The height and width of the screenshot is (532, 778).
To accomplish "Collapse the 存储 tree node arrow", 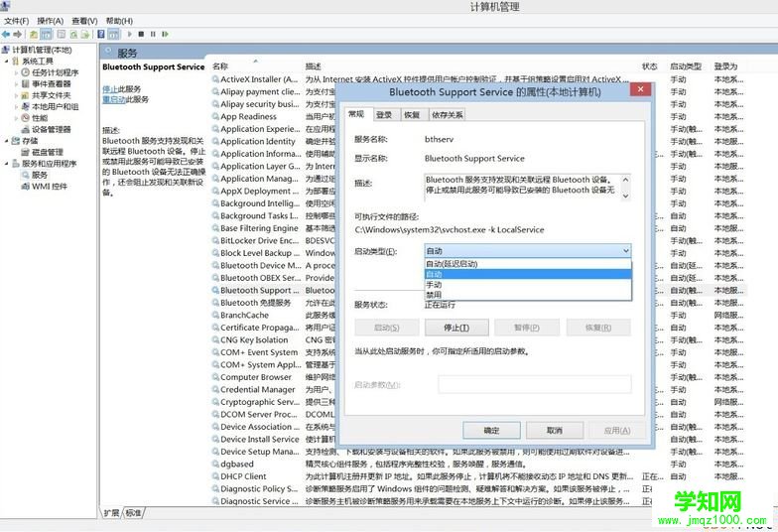I will 7,141.
